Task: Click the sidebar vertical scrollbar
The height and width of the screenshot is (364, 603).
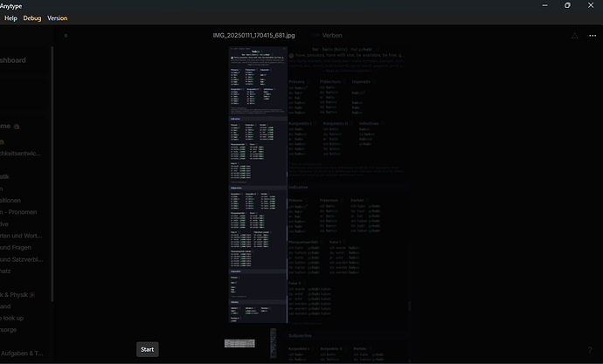Action: (x=52, y=174)
